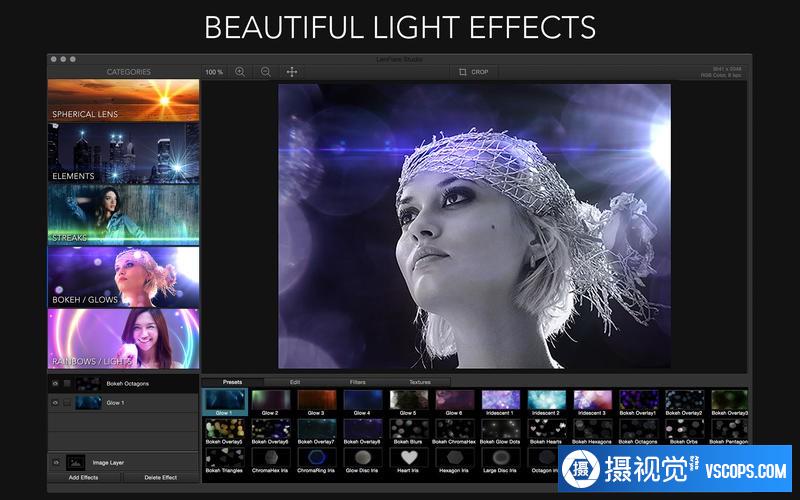Image resolution: width=800 pixels, height=500 pixels.
Task: Apply the Large Disc Iris preset
Action: pyautogui.click(x=500, y=460)
